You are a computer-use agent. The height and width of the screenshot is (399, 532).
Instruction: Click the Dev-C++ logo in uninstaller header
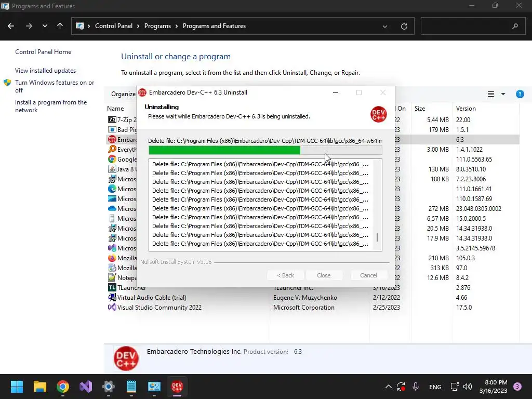[x=379, y=114]
